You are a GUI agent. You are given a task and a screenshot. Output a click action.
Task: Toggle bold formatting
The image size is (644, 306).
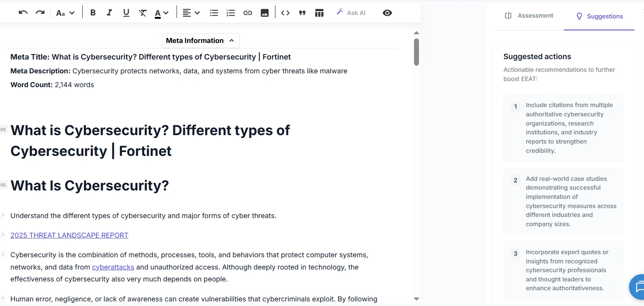coord(93,13)
